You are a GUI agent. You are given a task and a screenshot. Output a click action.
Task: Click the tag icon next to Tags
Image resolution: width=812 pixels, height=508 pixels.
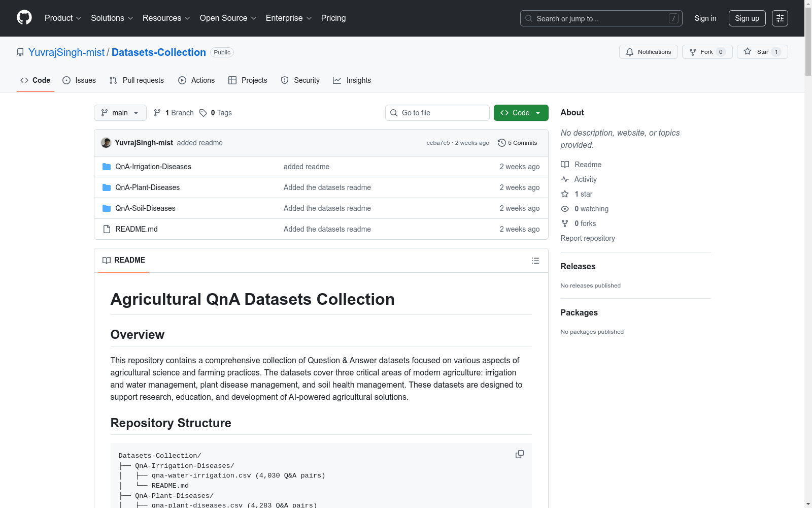tap(203, 113)
